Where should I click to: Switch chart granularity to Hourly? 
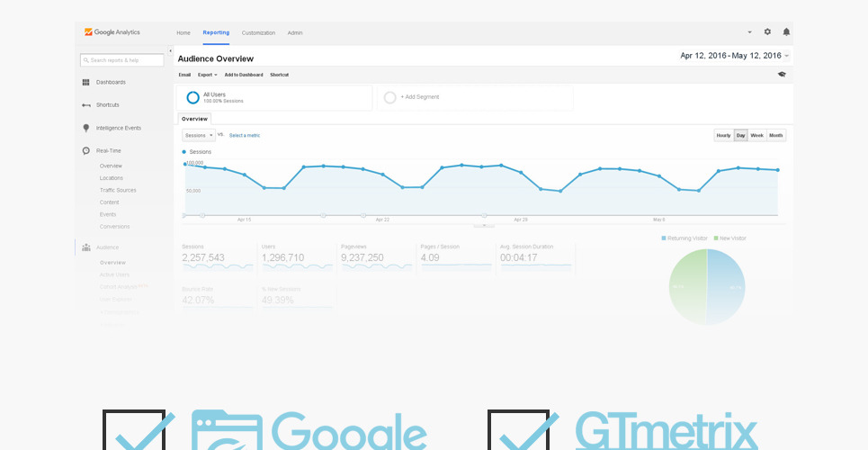pos(723,135)
